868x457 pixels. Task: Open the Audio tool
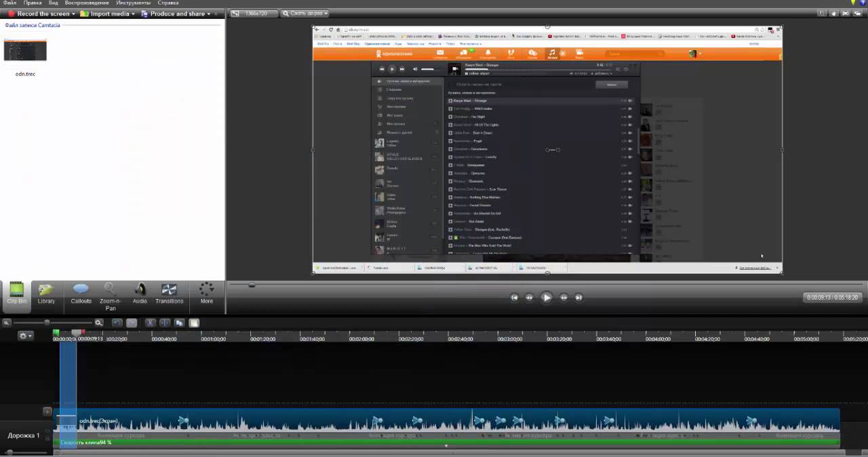coord(140,293)
